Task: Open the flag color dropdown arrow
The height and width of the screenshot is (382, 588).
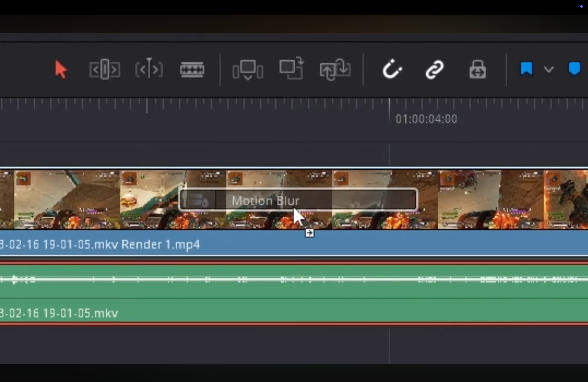Action: click(x=548, y=70)
